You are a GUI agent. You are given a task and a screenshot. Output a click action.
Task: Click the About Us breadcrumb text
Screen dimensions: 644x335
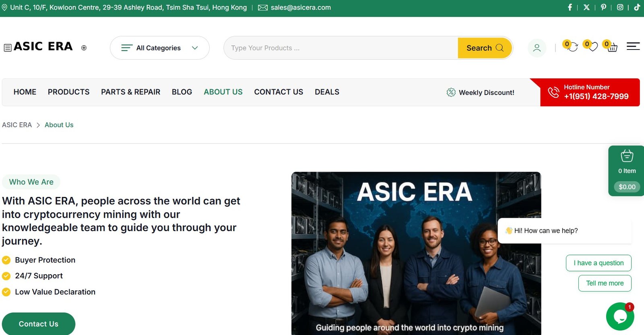[x=59, y=125]
